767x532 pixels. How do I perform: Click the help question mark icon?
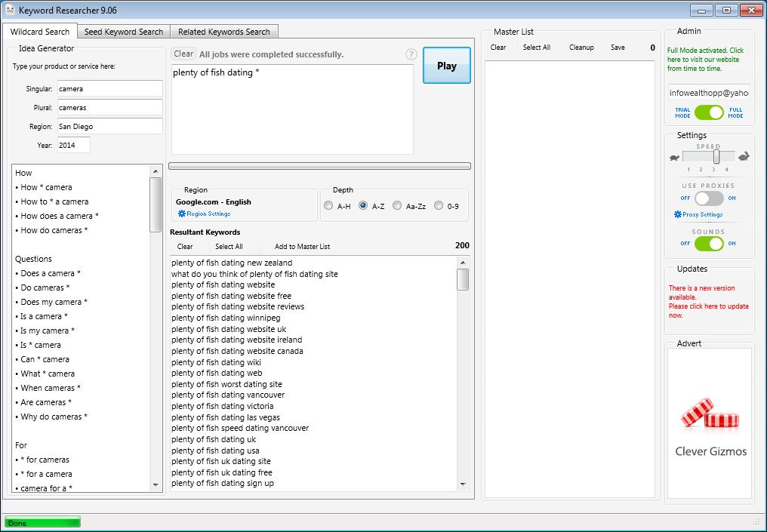411,55
